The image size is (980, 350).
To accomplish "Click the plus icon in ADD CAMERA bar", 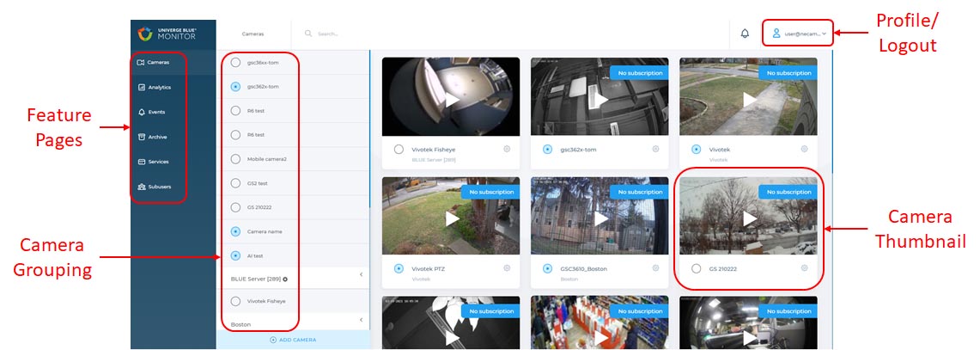I will 272,340.
